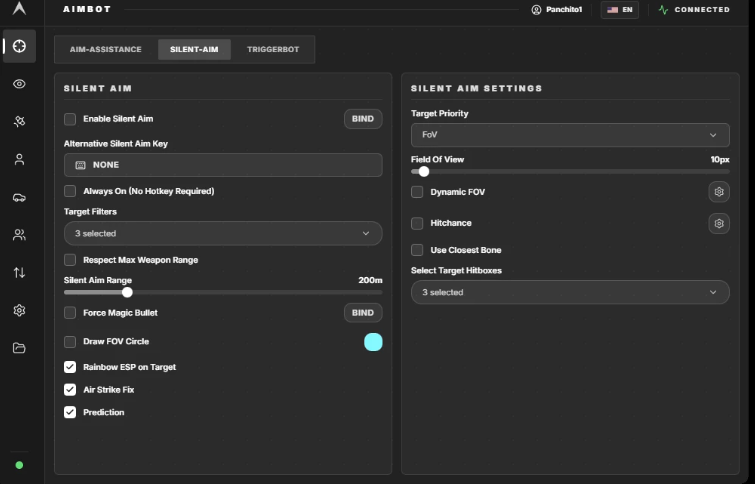Click the 200m range value
This screenshot has width=755, height=484.
tap(370, 280)
